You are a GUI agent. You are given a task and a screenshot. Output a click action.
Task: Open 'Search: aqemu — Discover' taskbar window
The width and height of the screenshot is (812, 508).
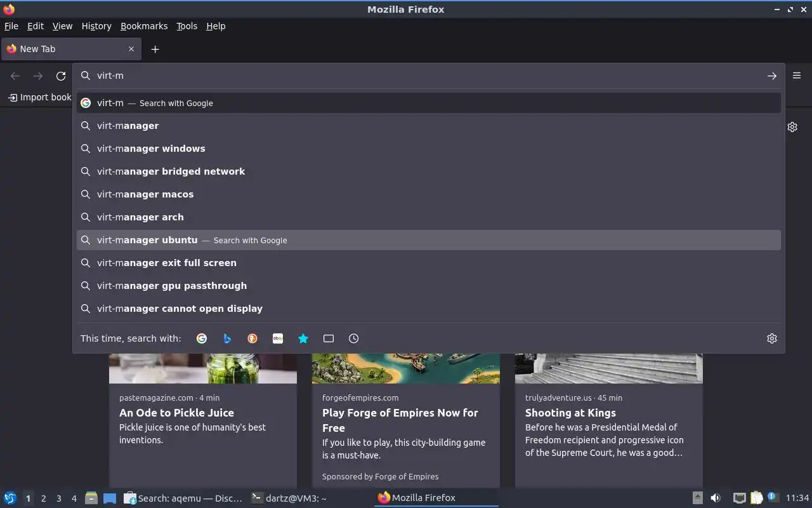coord(183,498)
